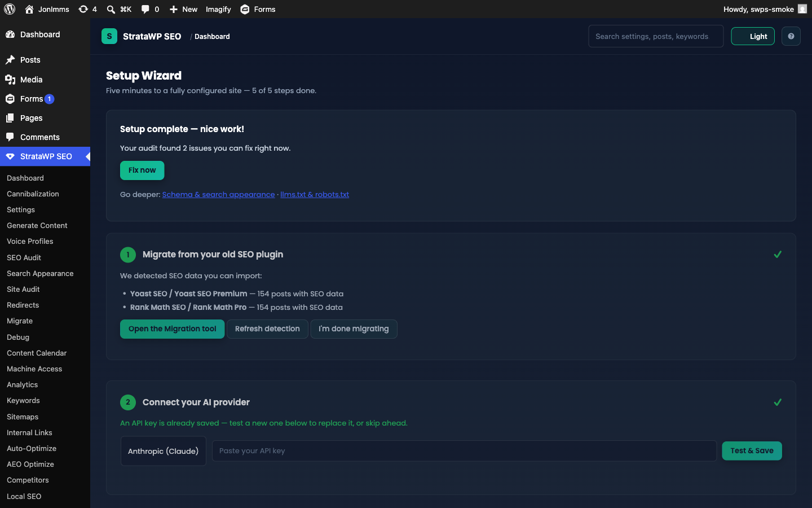Image resolution: width=812 pixels, height=508 pixels.
Task: Click the Media icon in sidebar
Action: tap(10, 80)
